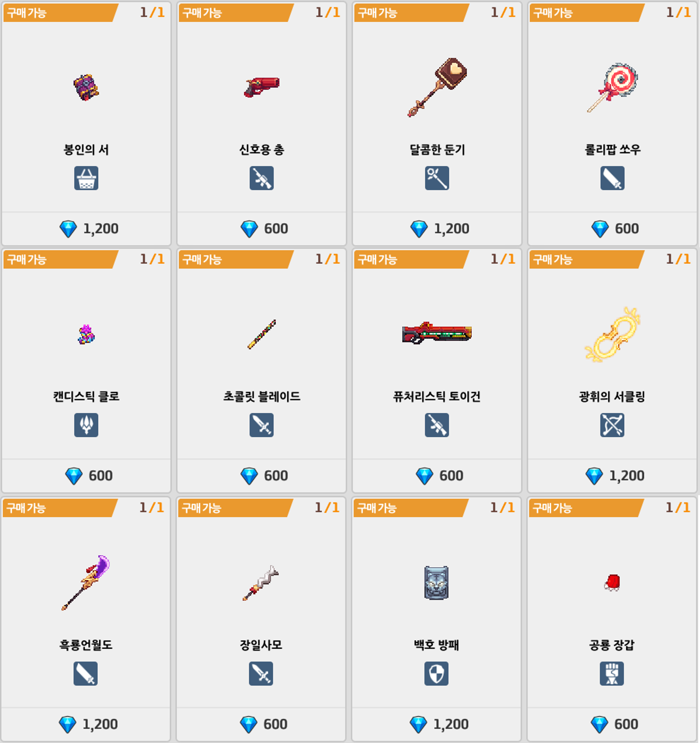Click the sword type icon under 초콜릿 블레이드

tap(262, 425)
